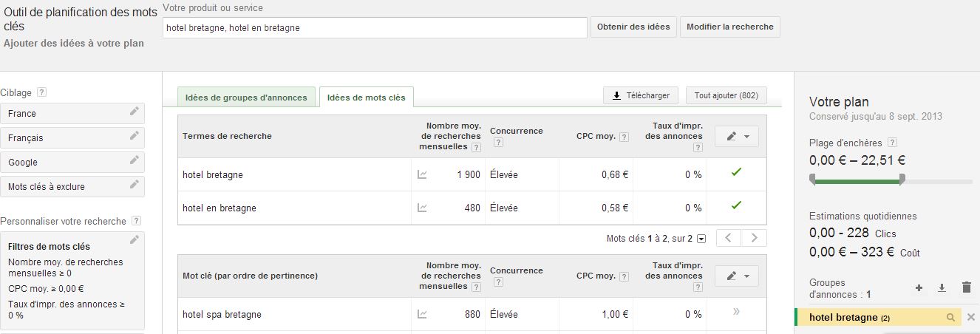Edit the France targeting pencil icon
Image resolution: width=980 pixels, height=334 pixels.
coord(134,112)
